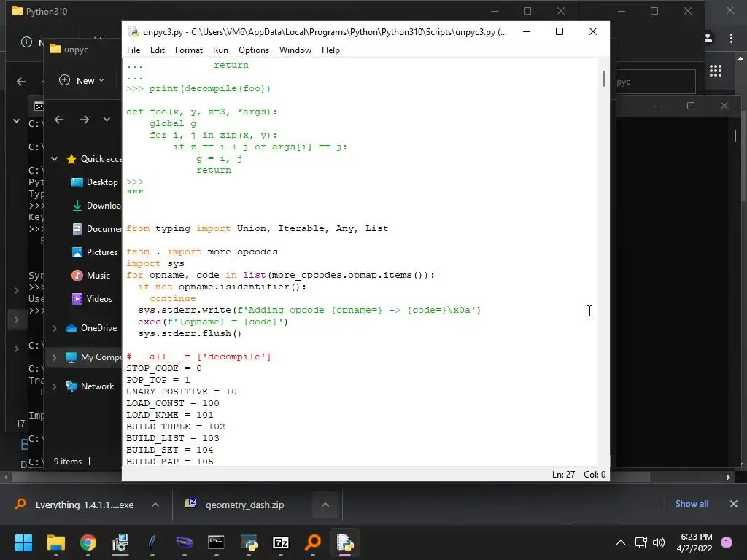747x560 pixels.
Task: Open the File menu in IDLE
Action: click(x=133, y=50)
